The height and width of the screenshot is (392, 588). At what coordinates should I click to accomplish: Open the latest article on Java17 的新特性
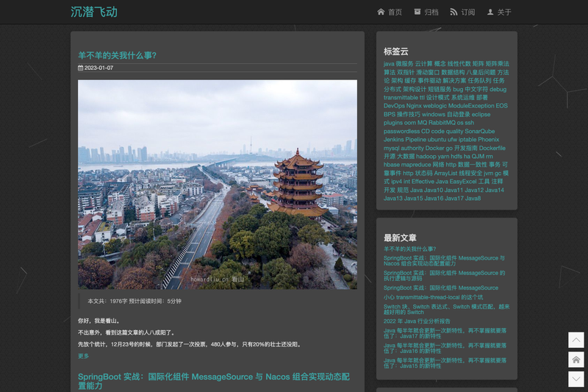click(x=445, y=333)
